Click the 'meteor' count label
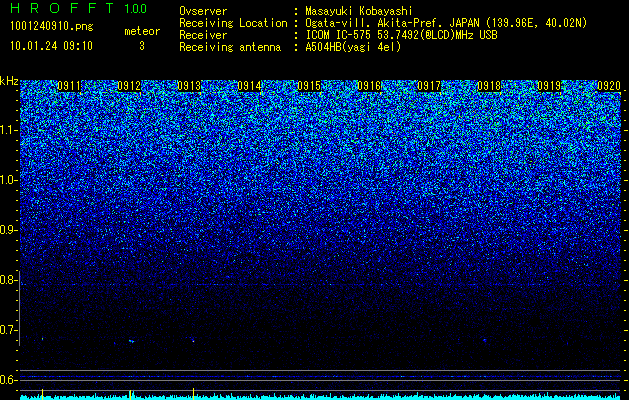 point(142,31)
